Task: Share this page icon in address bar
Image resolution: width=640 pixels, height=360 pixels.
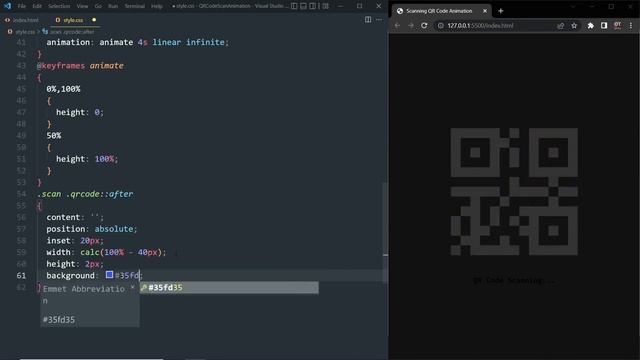Action: [560, 26]
